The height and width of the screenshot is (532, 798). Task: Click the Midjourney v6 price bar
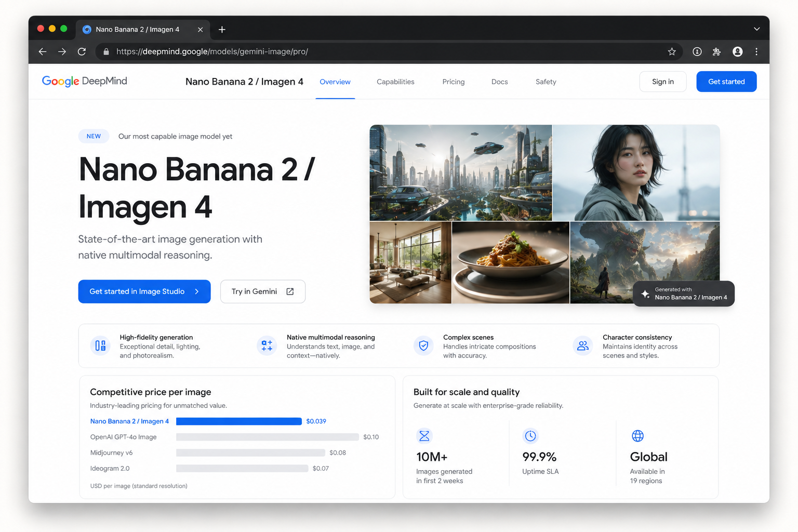(250, 453)
